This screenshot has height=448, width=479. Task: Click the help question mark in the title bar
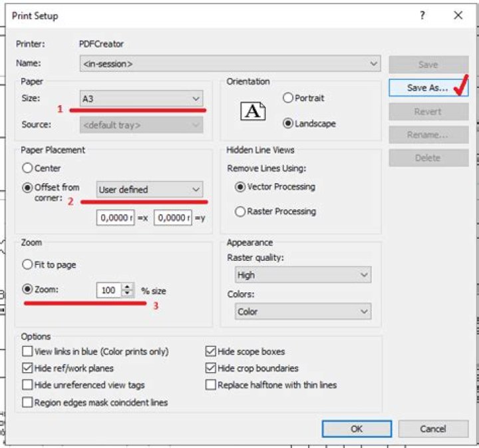[x=422, y=15]
